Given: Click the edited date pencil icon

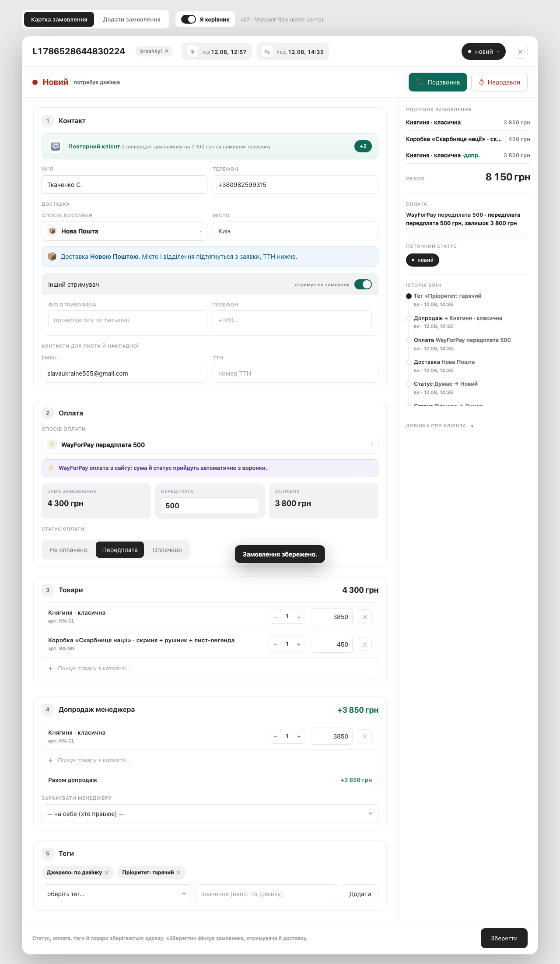Looking at the screenshot, I should [x=267, y=52].
